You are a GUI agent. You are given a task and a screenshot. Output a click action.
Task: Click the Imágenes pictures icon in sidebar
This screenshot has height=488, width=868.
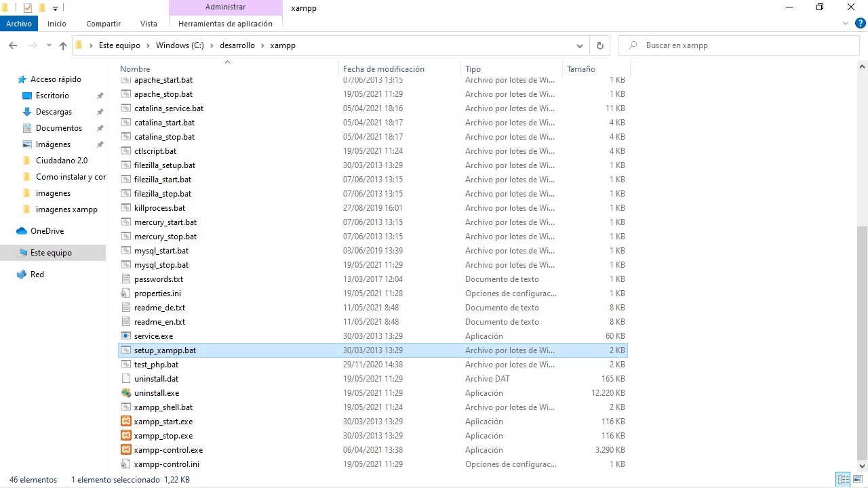tap(27, 144)
